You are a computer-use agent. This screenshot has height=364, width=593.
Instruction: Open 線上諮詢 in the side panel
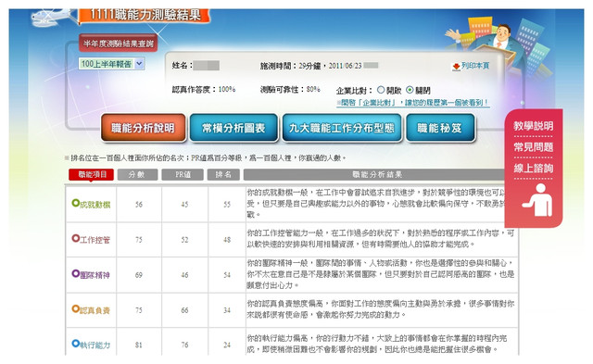coord(534,168)
